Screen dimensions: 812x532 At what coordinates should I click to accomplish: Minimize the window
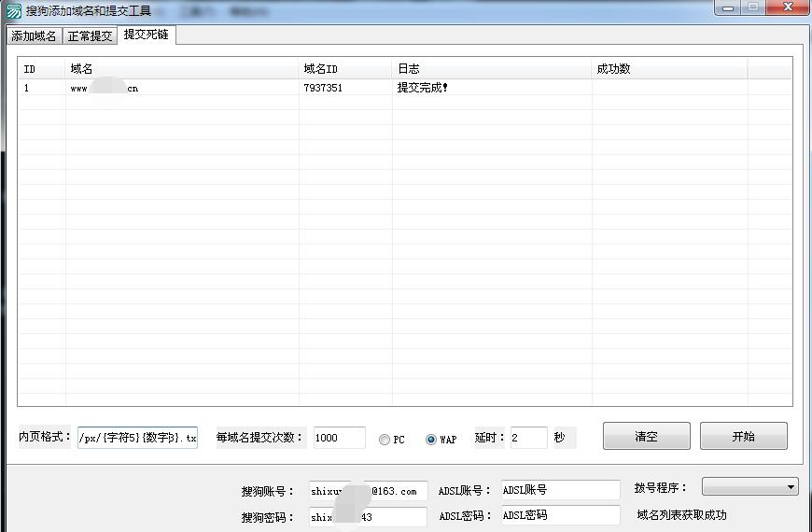728,7
